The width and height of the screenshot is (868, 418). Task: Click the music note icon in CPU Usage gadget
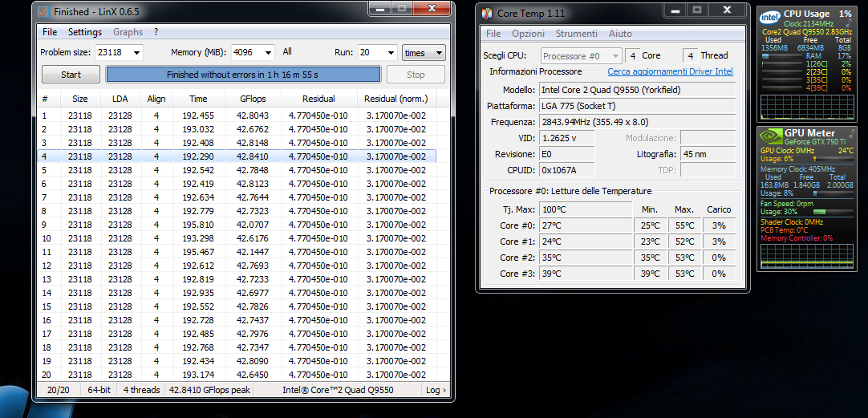coord(848,23)
